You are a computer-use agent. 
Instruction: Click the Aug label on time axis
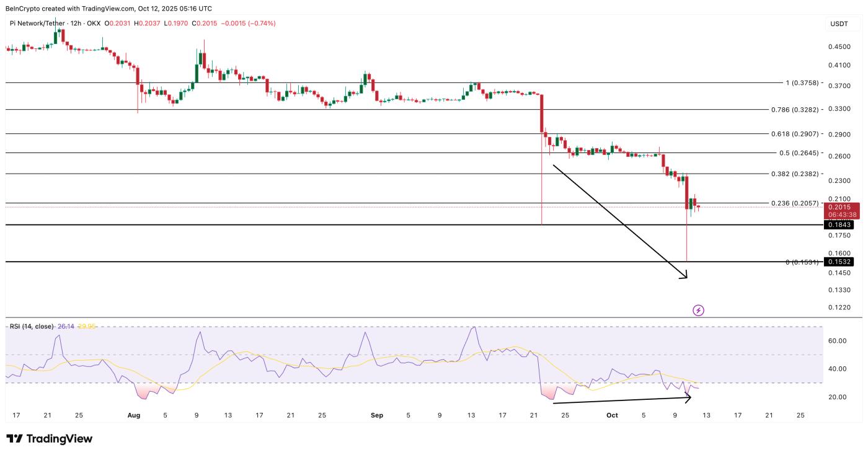[x=135, y=415]
